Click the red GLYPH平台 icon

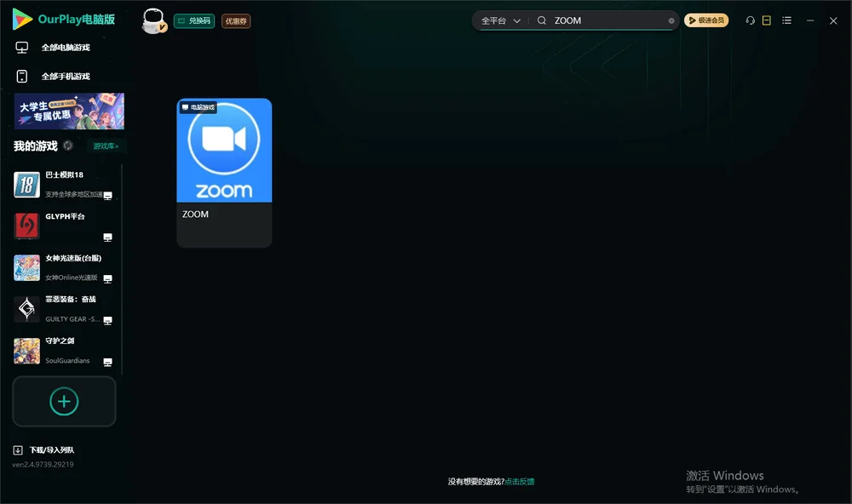pyautogui.click(x=26, y=226)
